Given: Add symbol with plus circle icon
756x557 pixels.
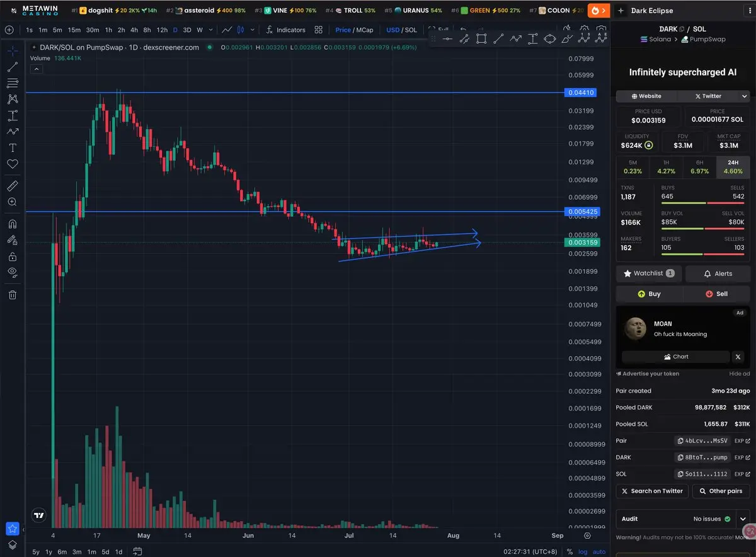Looking at the screenshot, I should click(x=9, y=30).
